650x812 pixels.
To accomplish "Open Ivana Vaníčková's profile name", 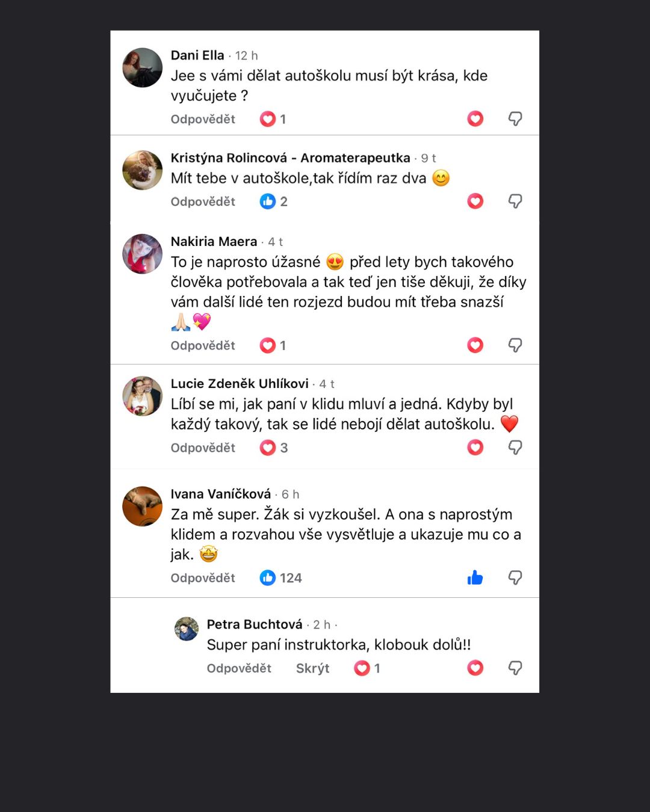I will pos(220,494).
